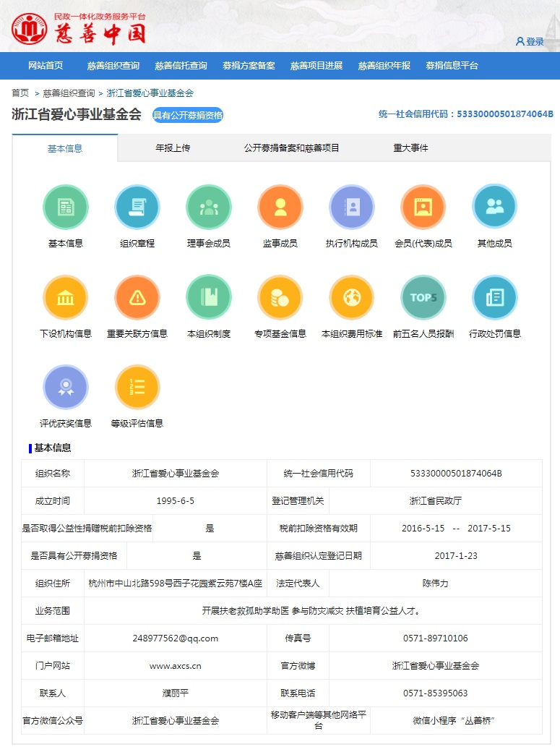Open the 组织章程 icon
Viewport: 560px width, 752px height.
click(137, 208)
